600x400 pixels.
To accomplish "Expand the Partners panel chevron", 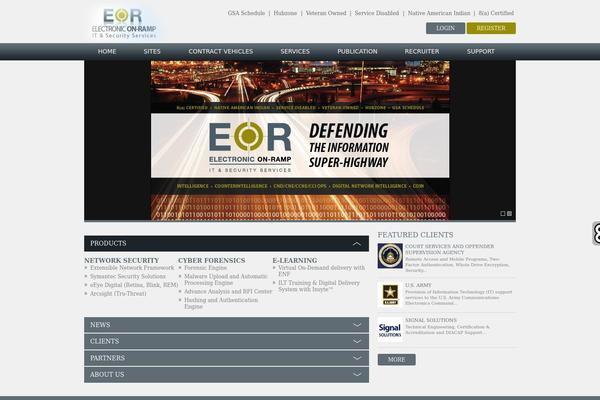I will point(357,358).
